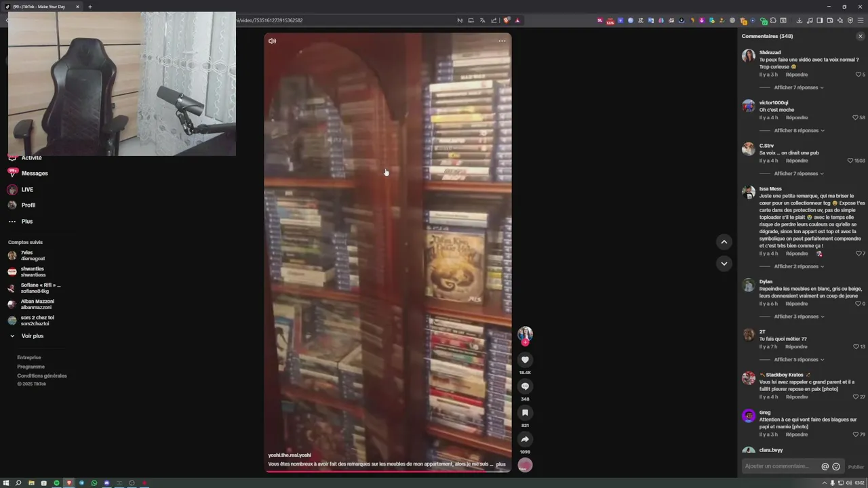Open the emoji picker in comment box
The width and height of the screenshot is (868, 488).
836,466
